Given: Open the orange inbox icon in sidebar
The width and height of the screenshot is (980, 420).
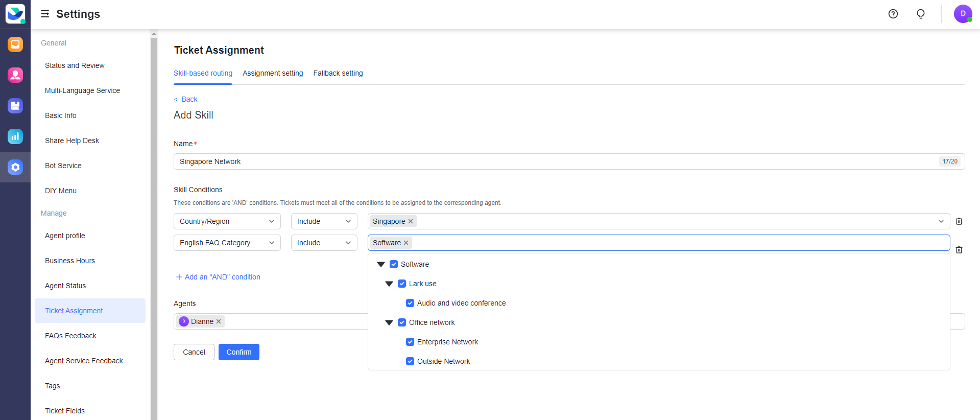Looking at the screenshot, I should [15, 44].
